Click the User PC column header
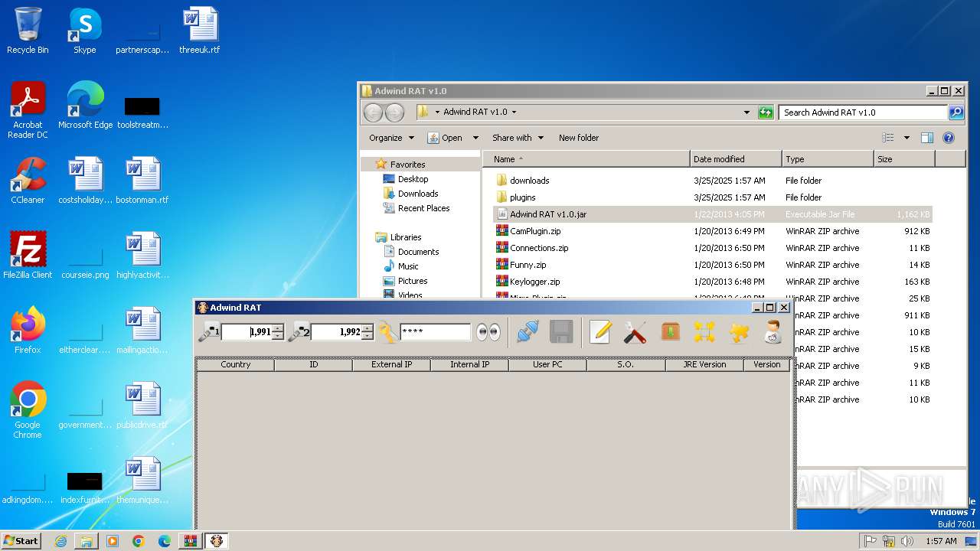Image resolution: width=980 pixels, height=551 pixels. pos(547,364)
